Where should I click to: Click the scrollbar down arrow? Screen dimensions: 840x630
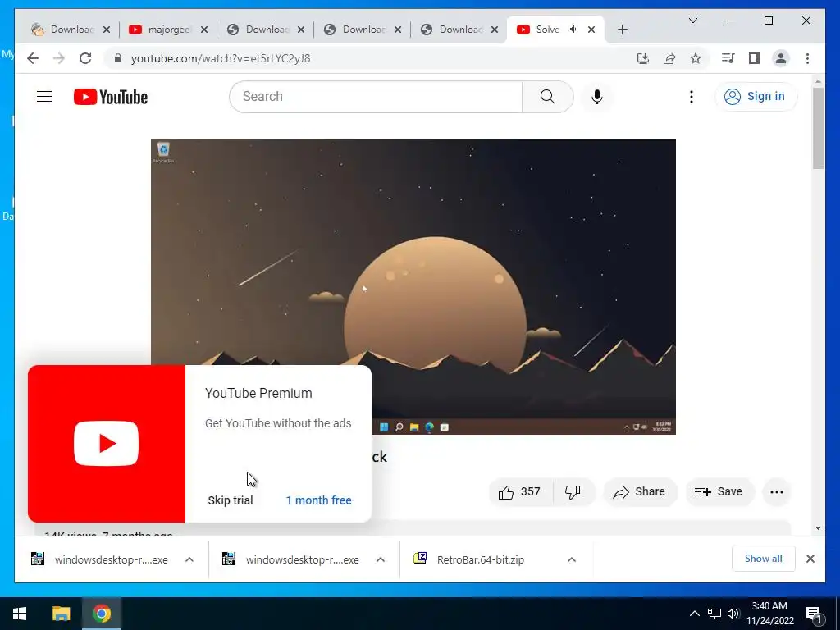tap(818, 528)
